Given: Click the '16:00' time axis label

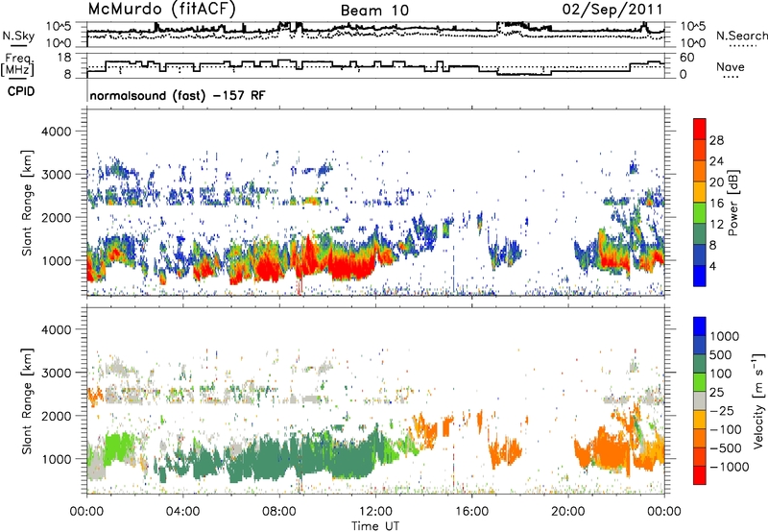Looking at the screenshot, I should pyautogui.click(x=471, y=512).
